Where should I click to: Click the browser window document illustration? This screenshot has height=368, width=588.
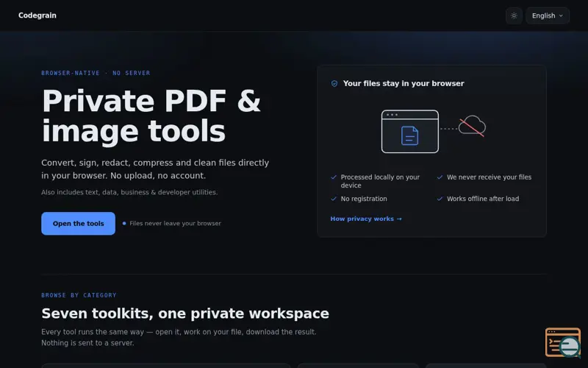[410, 132]
